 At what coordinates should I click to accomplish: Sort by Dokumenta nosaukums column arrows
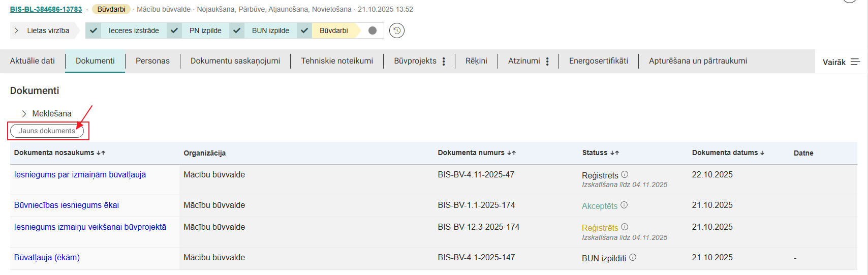click(x=101, y=153)
